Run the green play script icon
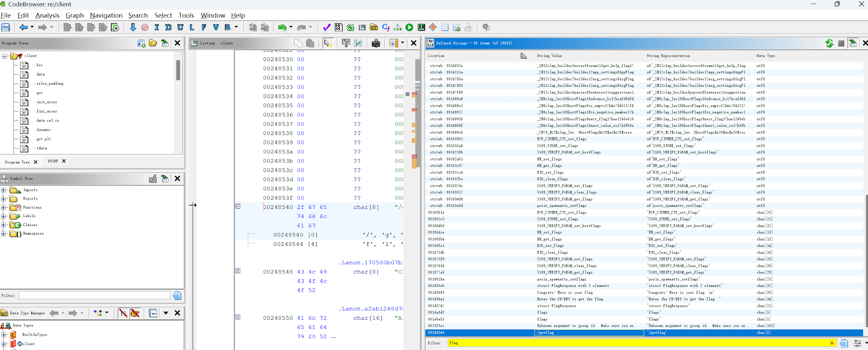Viewport: 868px width, 350px height. (x=410, y=27)
